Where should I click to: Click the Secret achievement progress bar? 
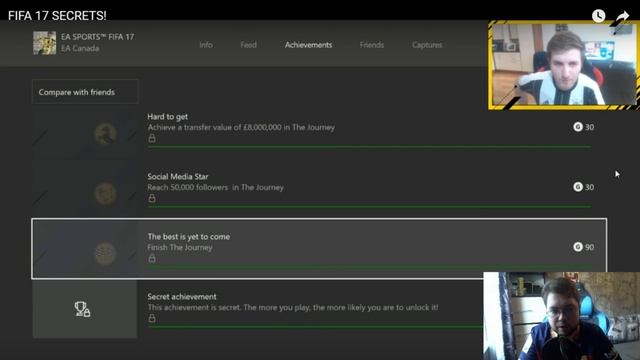[x=316, y=327]
